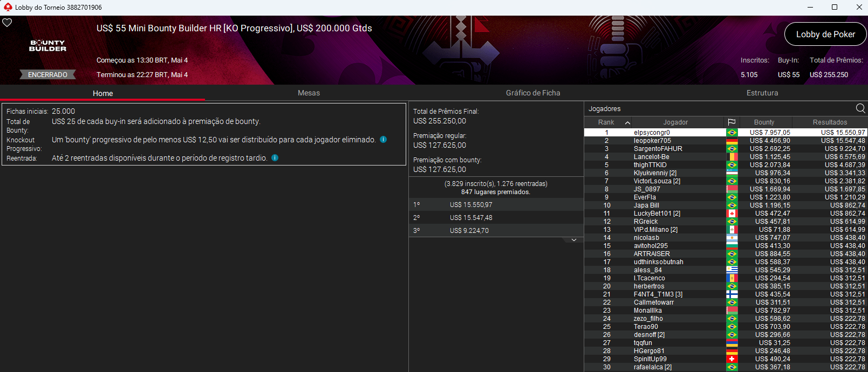The height and width of the screenshot is (372, 868).
Task: Click flag beside nicolasb
Action: click(732, 238)
